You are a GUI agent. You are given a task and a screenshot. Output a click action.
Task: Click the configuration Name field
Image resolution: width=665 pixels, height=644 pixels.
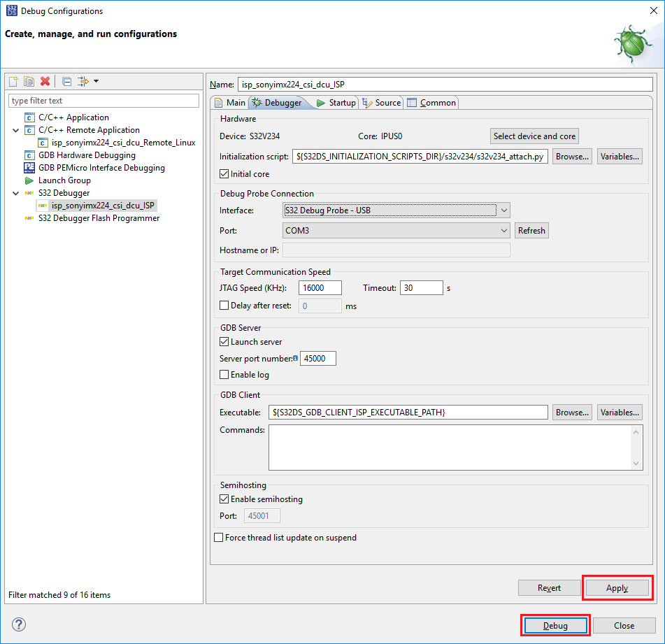pyautogui.click(x=445, y=85)
